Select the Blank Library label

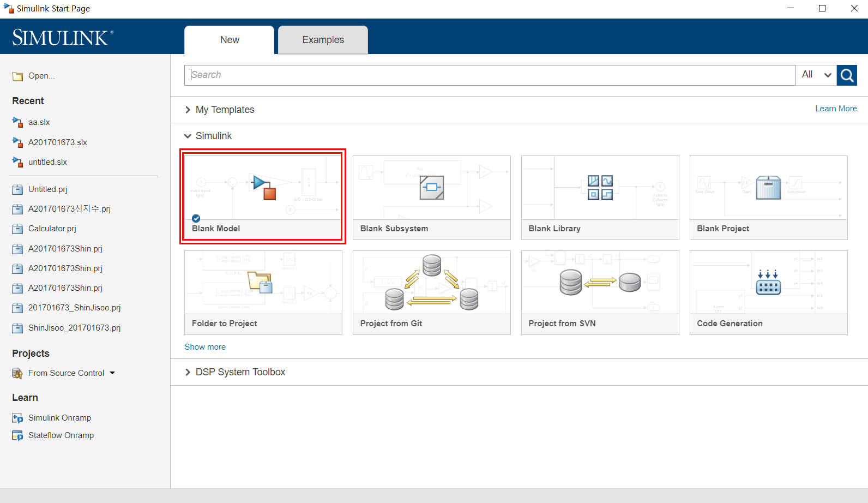(x=554, y=229)
